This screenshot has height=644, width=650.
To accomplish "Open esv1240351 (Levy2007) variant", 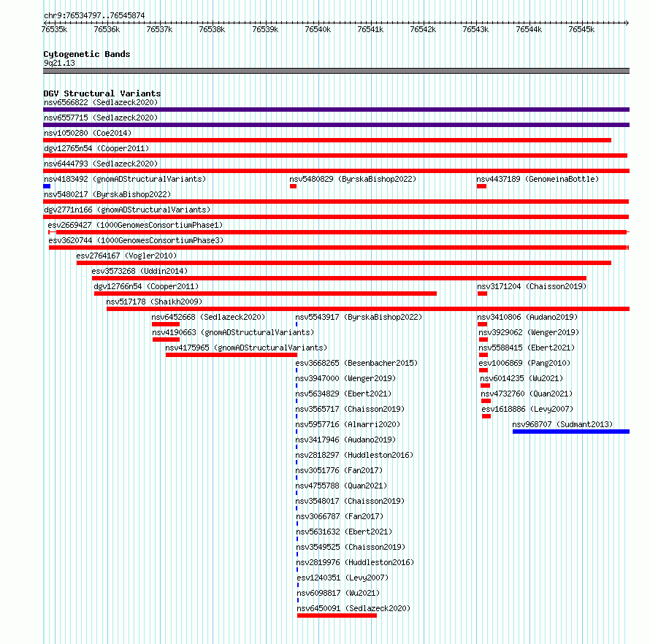I will coord(343,578).
